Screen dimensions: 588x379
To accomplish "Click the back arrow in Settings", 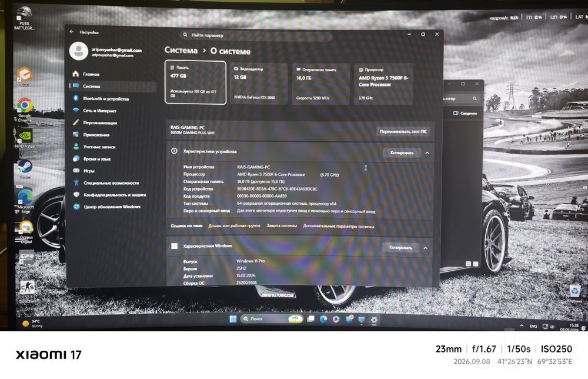I will tap(72, 32).
